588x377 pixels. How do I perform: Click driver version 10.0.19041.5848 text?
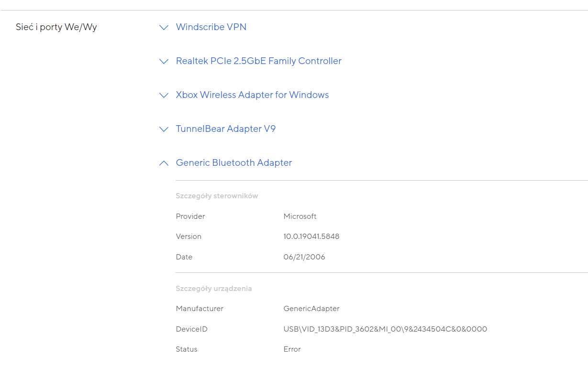tap(311, 237)
